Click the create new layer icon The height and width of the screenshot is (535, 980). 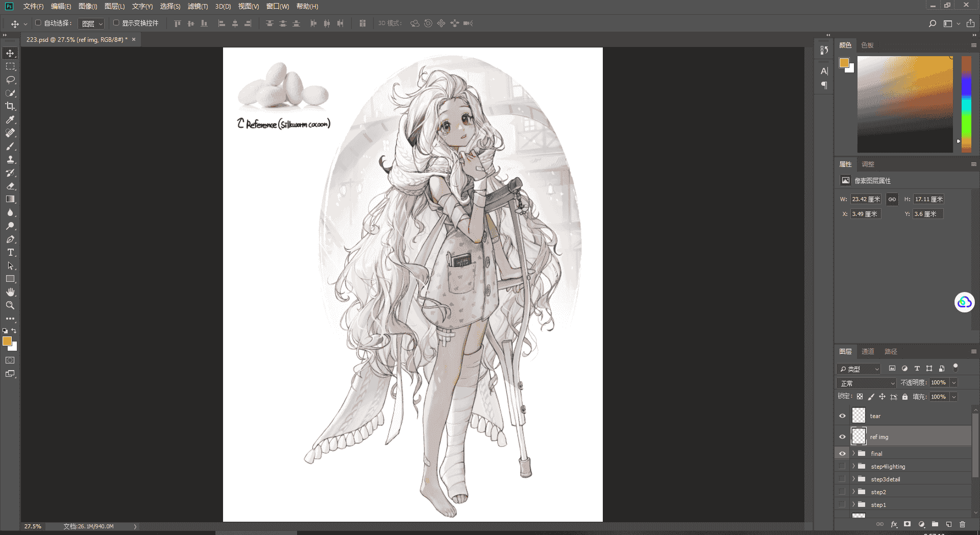coord(948,524)
